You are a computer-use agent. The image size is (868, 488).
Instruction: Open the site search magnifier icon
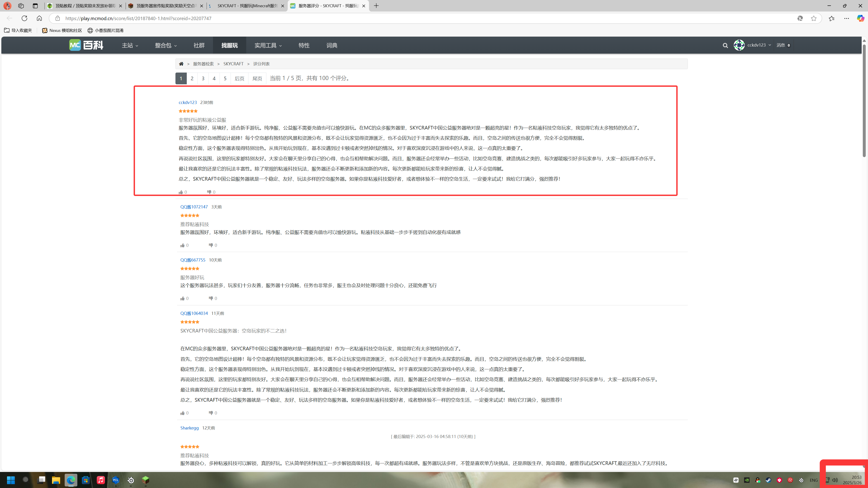(725, 45)
